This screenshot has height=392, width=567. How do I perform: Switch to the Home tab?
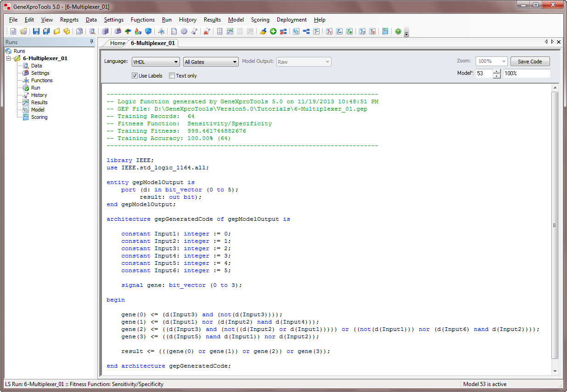point(117,43)
